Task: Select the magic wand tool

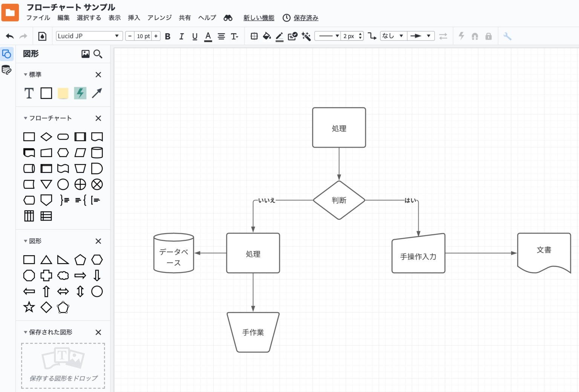Action: pyautogui.click(x=306, y=36)
